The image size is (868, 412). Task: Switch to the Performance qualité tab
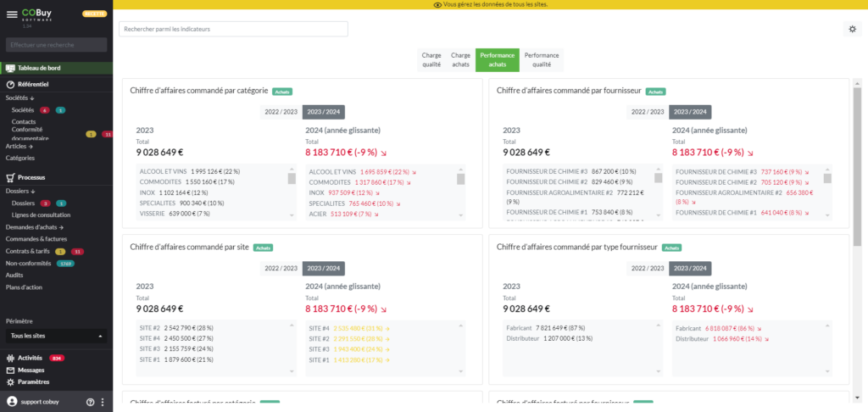point(542,59)
